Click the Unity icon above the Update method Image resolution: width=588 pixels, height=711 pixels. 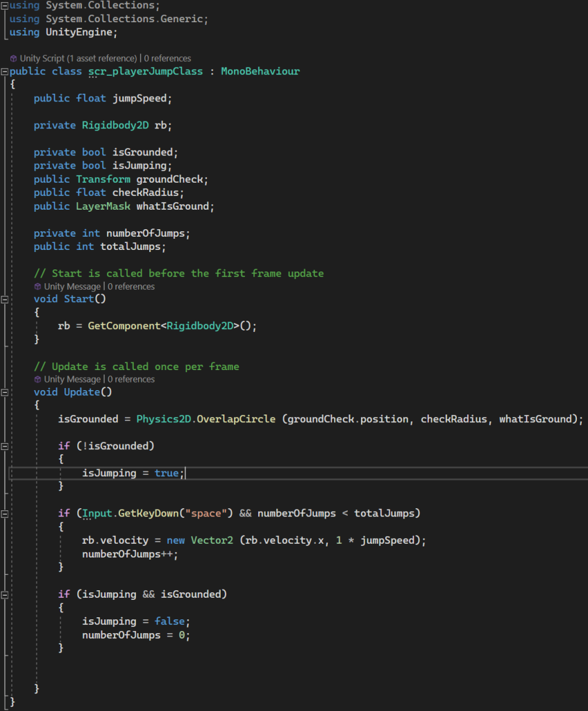38,380
